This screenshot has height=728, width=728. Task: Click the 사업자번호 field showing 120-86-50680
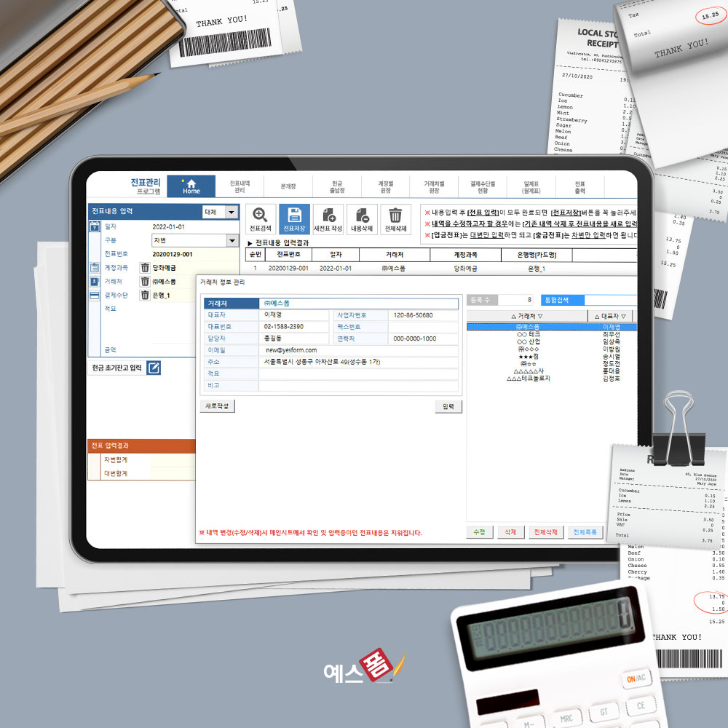423,315
